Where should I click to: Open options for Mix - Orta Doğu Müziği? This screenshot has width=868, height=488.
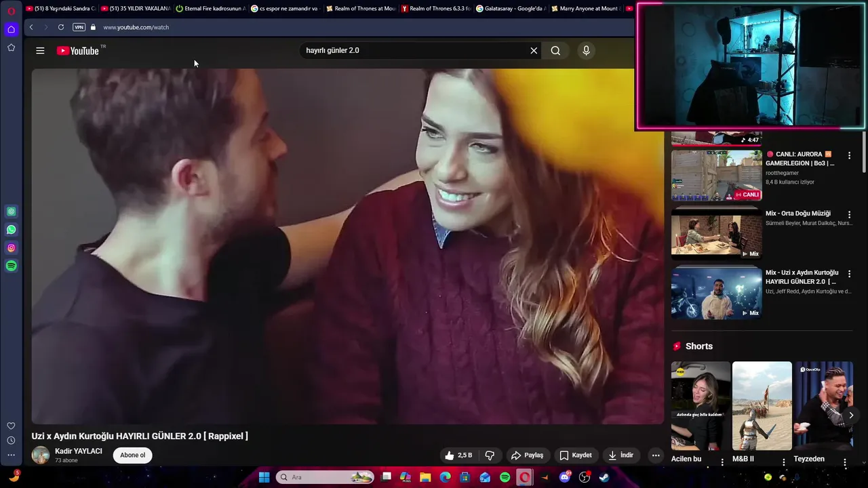849,215
